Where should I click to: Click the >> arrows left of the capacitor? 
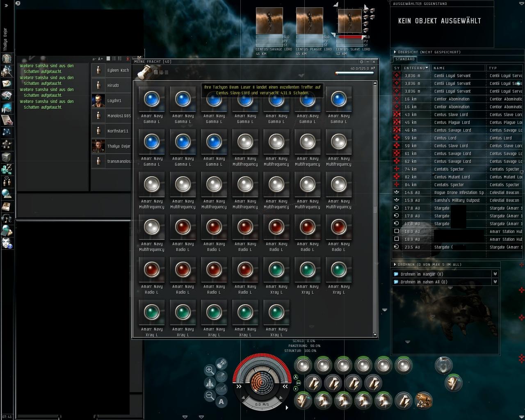point(239,386)
